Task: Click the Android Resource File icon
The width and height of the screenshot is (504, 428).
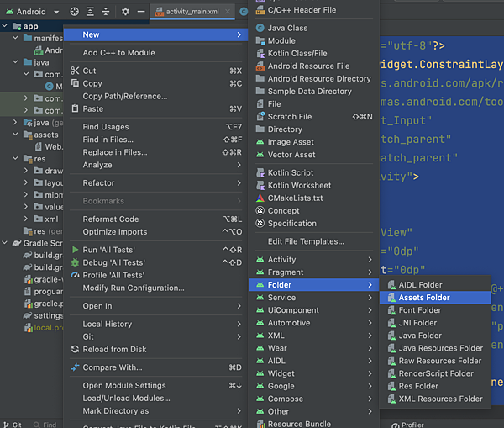Action: [260, 66]
